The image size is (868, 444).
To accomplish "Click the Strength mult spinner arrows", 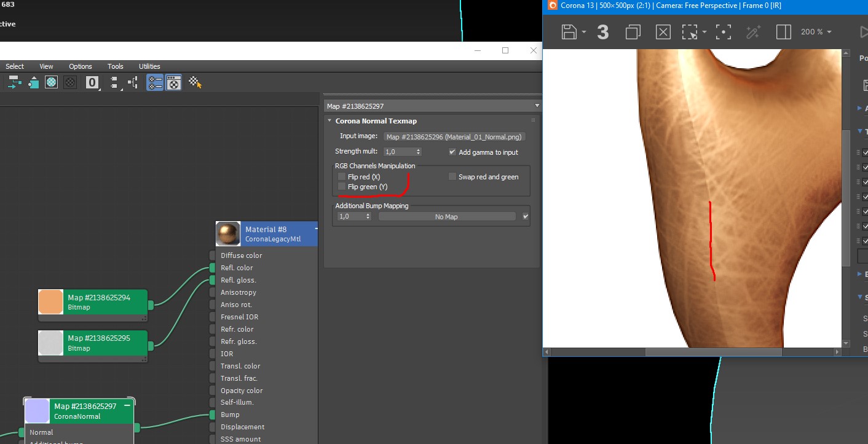I will pyautogui.click(x=419, y=152).
